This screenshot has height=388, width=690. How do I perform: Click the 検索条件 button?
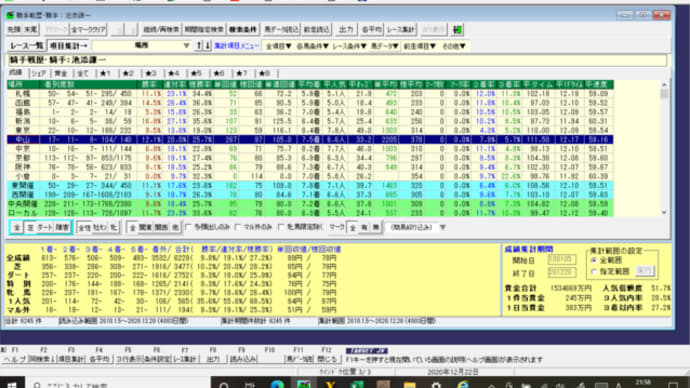click(x=242, y=29)
